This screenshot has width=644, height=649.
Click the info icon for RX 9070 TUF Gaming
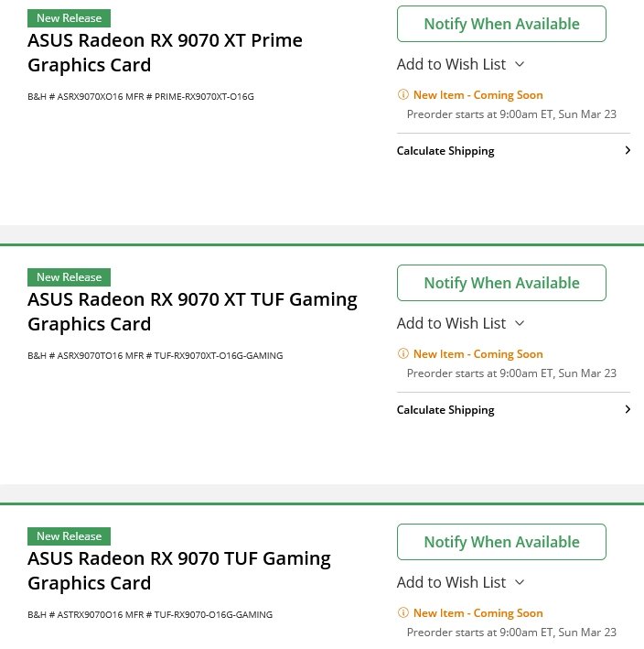(402, 613)
